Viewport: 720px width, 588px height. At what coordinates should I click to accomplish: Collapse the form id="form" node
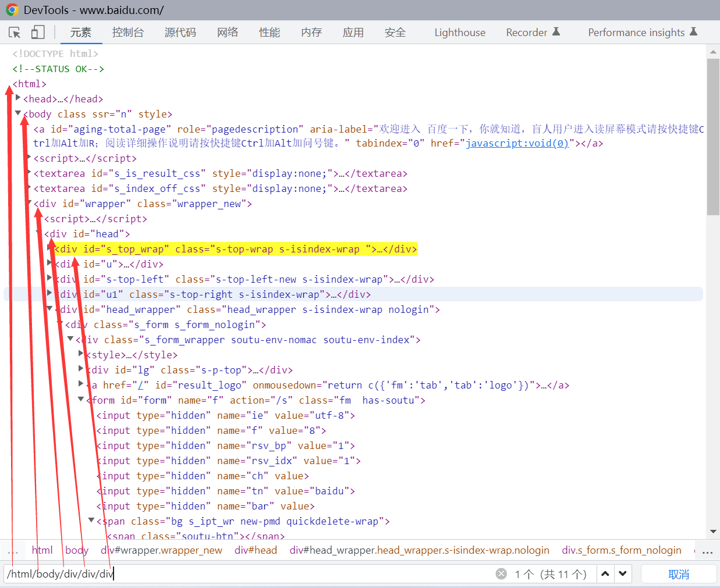pos(81,400)
